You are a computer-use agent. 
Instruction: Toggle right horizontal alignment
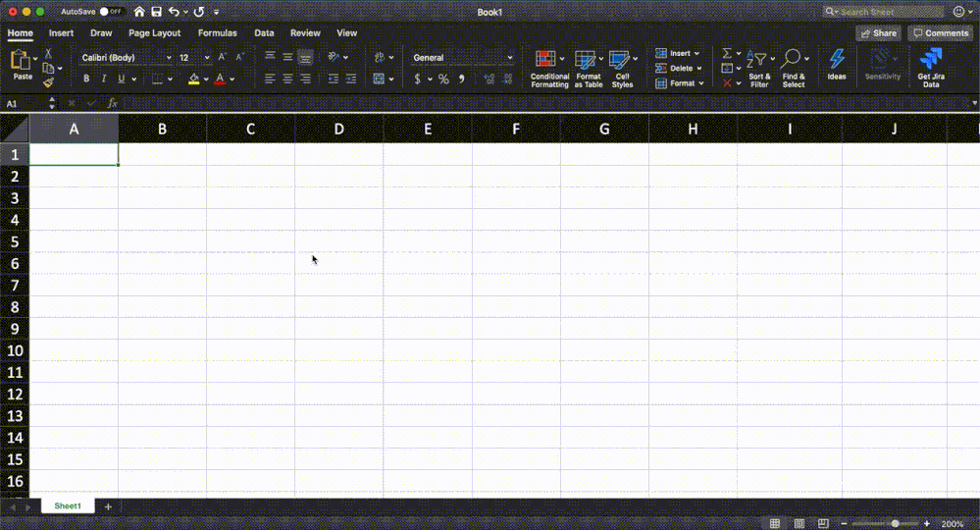coord(305,79)
